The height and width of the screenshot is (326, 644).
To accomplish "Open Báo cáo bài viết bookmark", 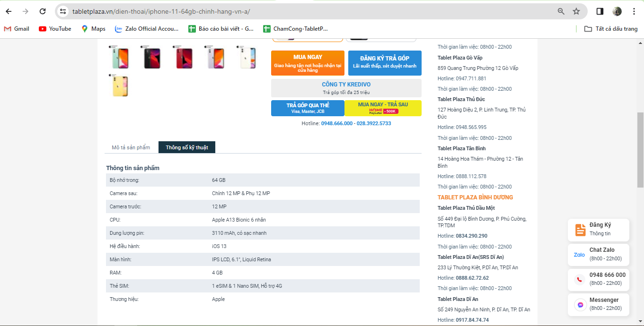I will click(x=221, y=29).
